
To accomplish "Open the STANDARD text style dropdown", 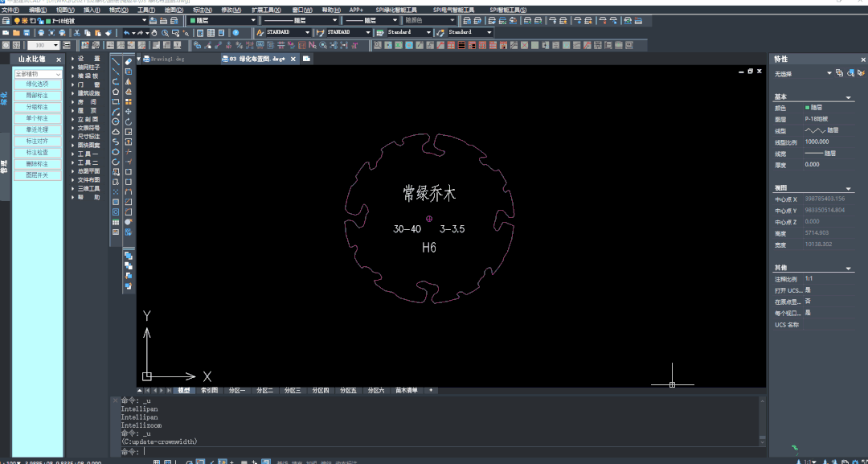I will click(289, 33).
